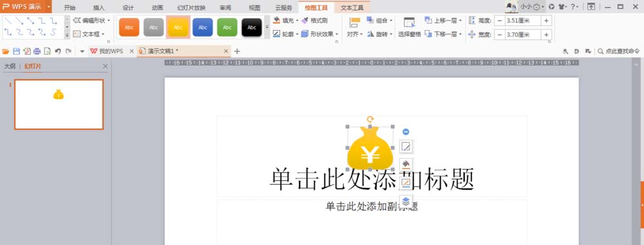Screen dimensions: 644x245
Task: Open the help question mark menu
Action: tap(575, 6)
